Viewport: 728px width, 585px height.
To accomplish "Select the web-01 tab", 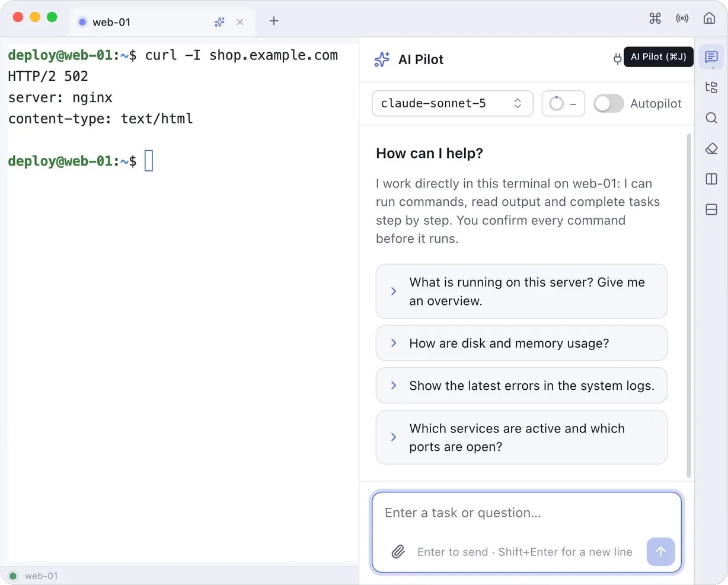I will [162, 22].
